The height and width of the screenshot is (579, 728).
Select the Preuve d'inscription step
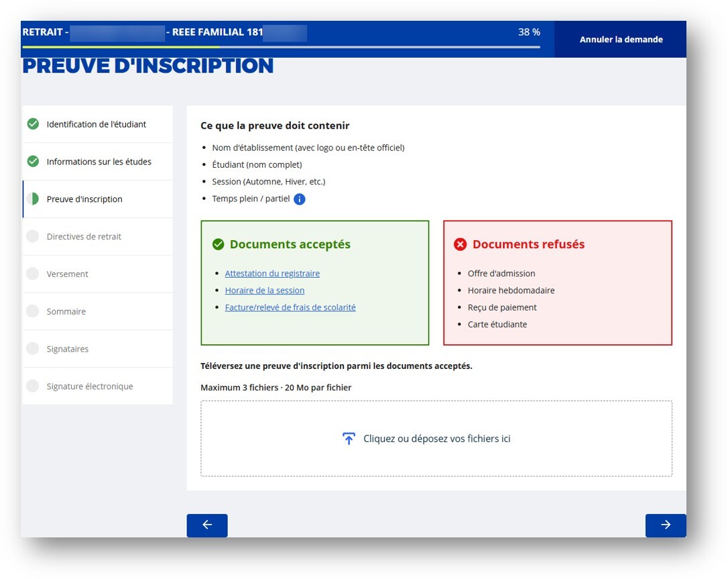(x=97, y=199)
